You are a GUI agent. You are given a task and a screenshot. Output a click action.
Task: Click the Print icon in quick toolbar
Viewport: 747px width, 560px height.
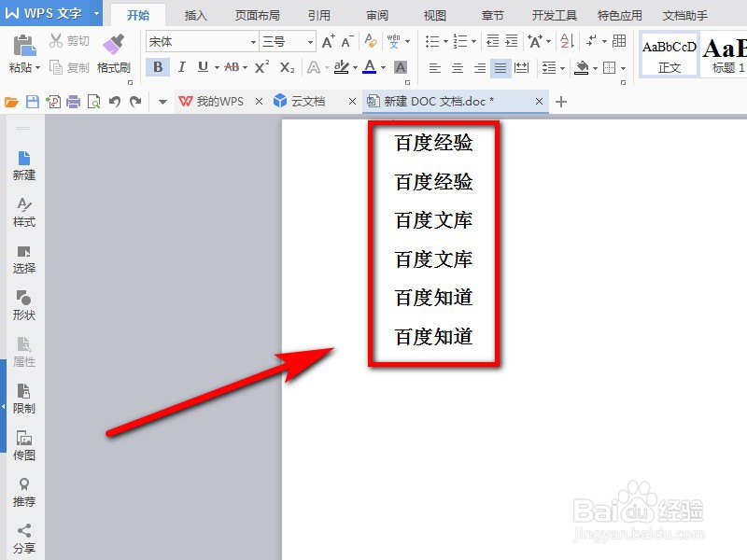(x=74, y=102)
